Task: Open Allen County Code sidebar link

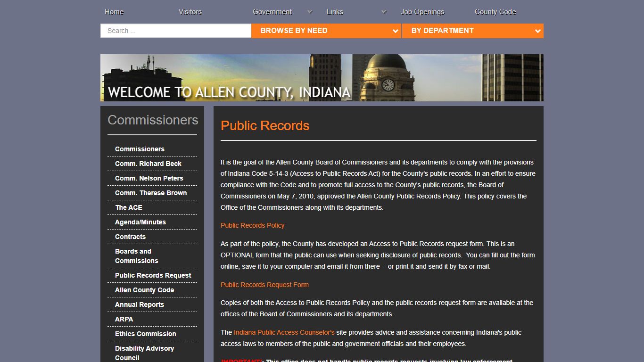Action: pos(144,290)
